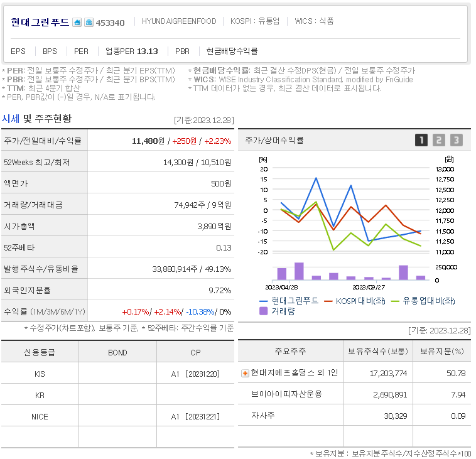Click the 시세 heading link
The width and height of the screenshot is (476, 459).
[x=10, y=119]
